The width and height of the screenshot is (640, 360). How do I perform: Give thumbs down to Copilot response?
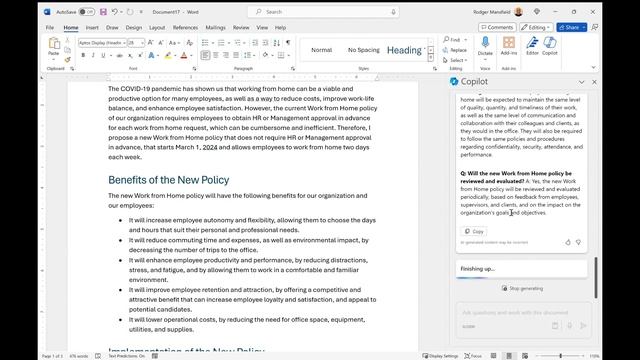[578, 242]
